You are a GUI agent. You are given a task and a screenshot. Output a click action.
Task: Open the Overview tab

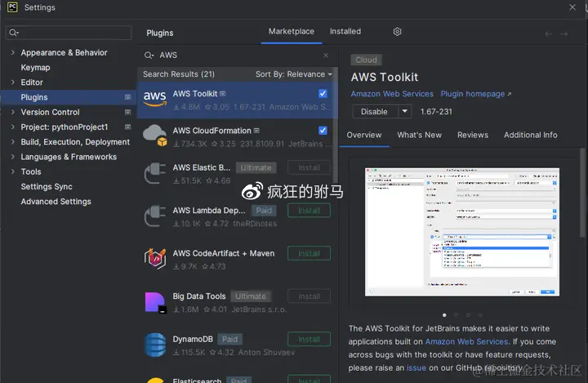point(363,135)
